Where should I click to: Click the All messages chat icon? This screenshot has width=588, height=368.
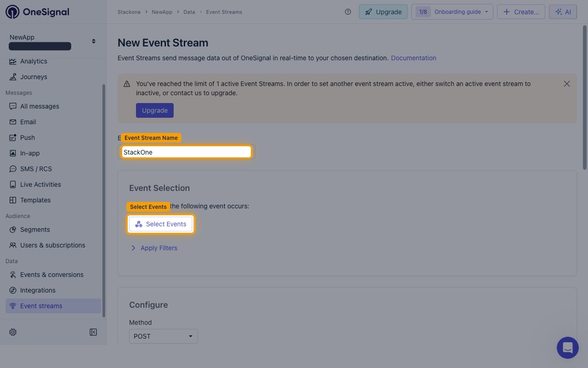[x=13, y=106]
